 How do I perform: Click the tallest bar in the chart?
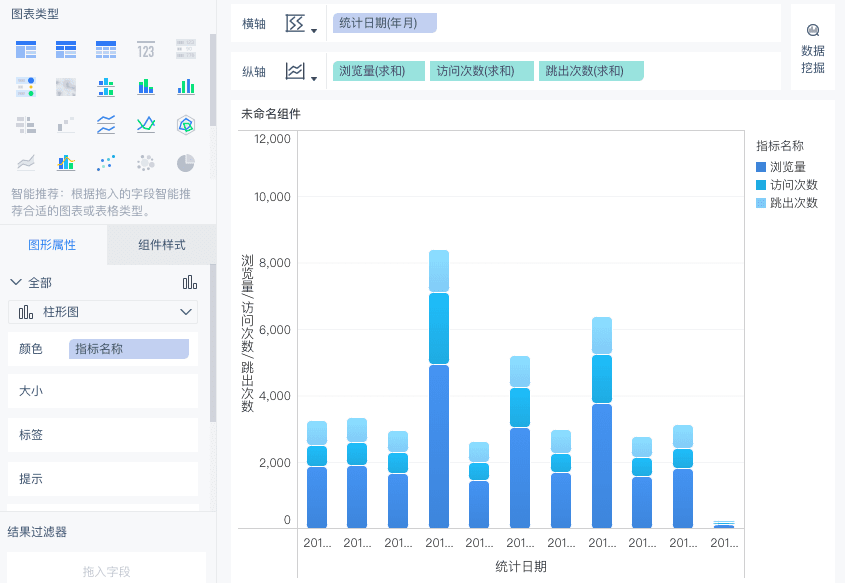pos(438,400)
